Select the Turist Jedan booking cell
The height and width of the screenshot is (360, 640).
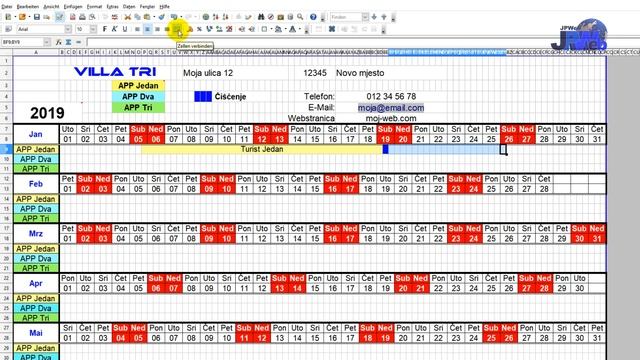tap(262, 149)
